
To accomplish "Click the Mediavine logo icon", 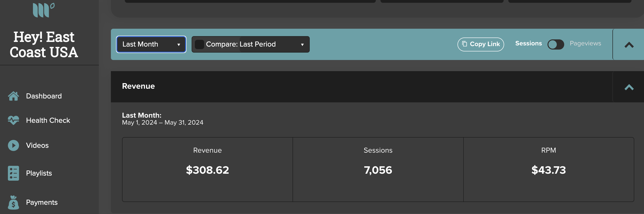I will pyautogui.click(x=44, y=10).
